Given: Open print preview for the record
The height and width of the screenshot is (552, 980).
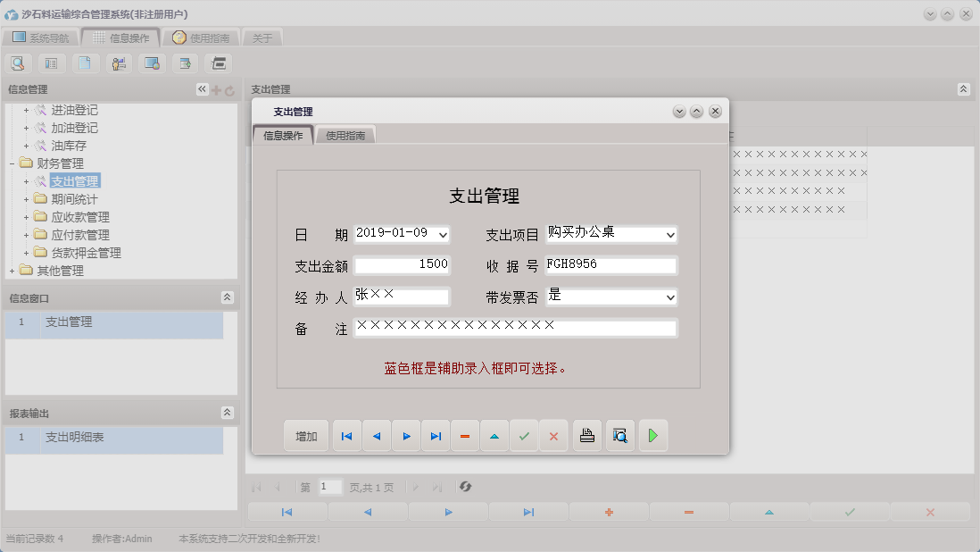Looking at the screenshot, I should (x=619, y=435).
